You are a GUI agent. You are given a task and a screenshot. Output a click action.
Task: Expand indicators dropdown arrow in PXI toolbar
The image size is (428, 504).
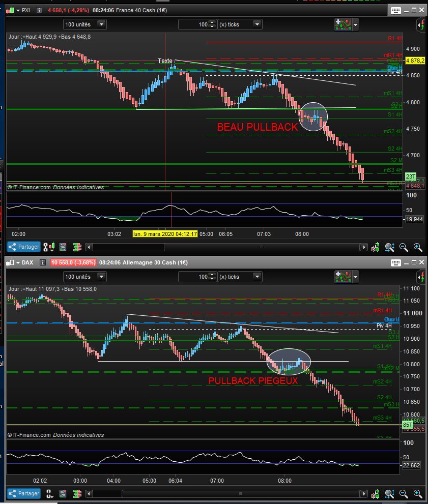pyautogui.click(x=355, y=24)
